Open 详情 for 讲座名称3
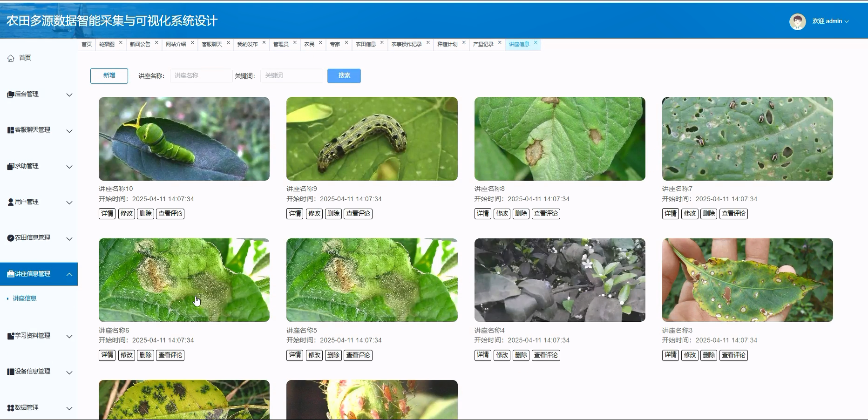The width and height of the screenshot is (868, 420). pyautogui.click(x=671, y=355)
